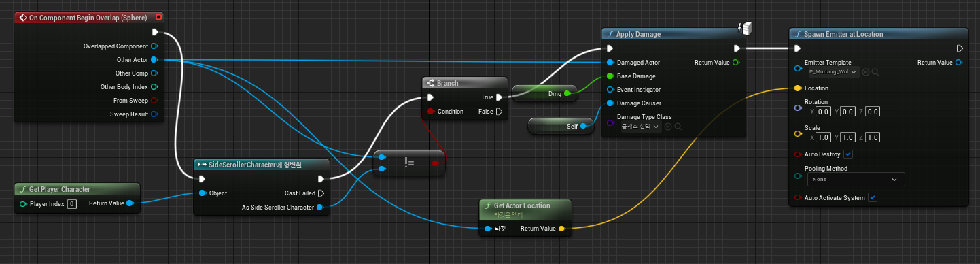Use selected asset arrow for Damage Type Class
Viewport: 980px width, 264px height.
tap(668, 126)
